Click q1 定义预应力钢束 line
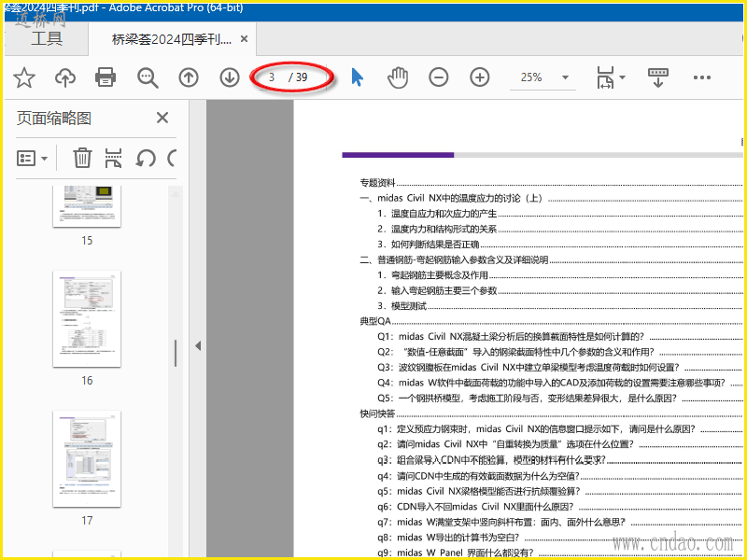 [537, 428]
